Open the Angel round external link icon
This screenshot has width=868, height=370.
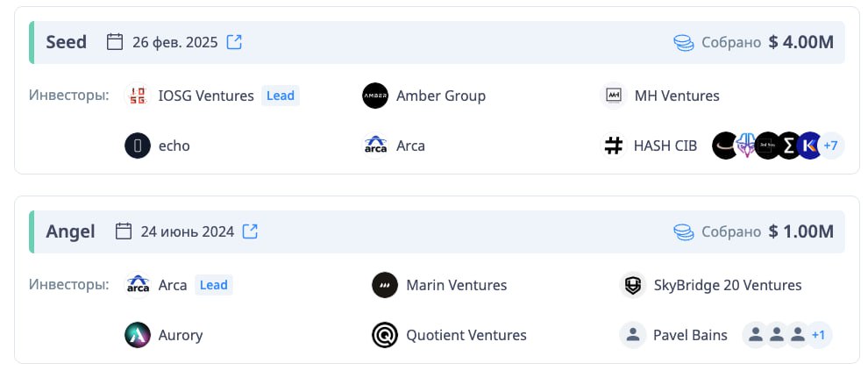click(x=250, y=231)
